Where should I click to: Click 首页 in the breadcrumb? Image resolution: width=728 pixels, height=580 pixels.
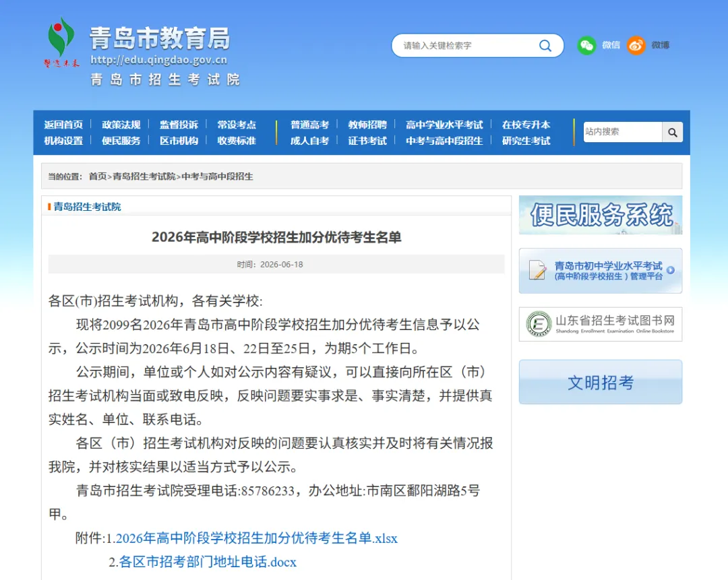point(98,176)
